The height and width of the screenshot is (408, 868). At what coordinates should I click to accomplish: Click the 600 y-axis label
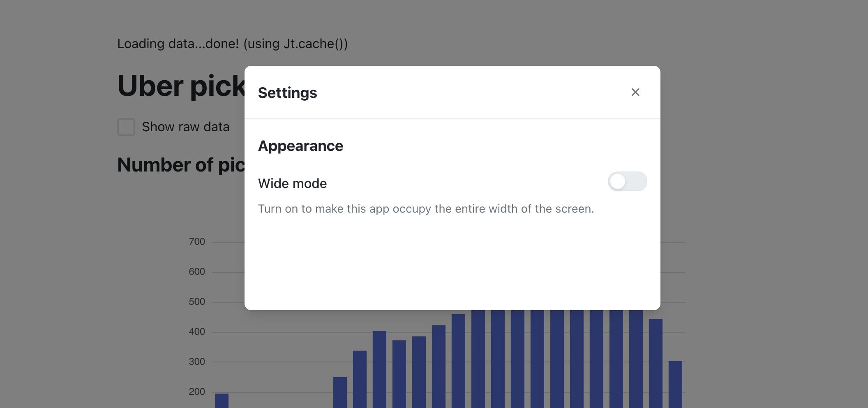pyautogui.click(x=197, y=272)
